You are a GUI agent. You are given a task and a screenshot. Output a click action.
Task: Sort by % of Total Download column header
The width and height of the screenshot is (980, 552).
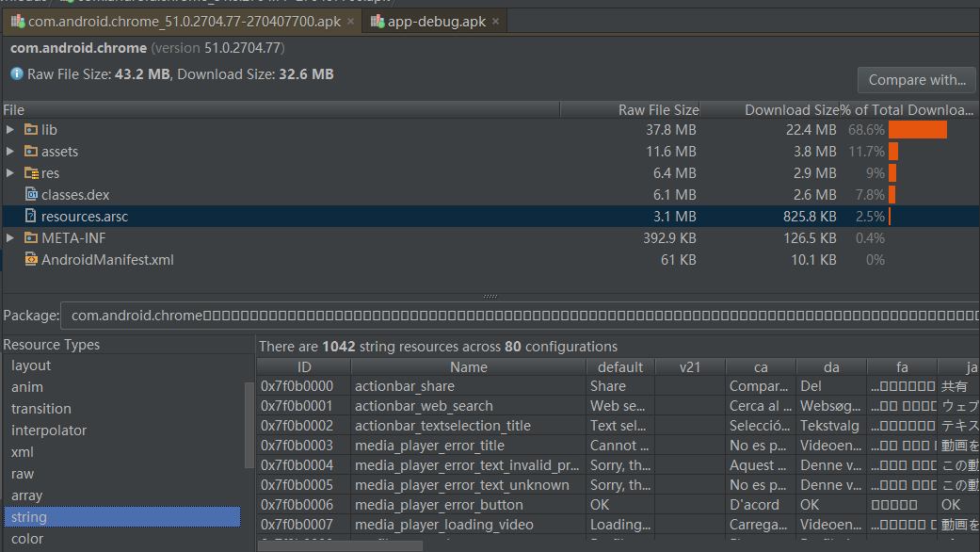[909, 110]
